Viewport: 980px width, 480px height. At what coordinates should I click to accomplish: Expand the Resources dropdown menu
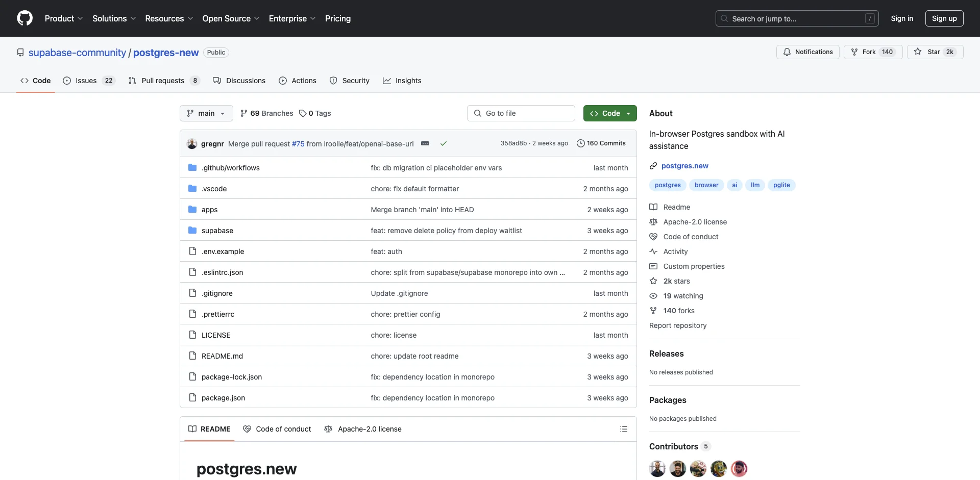pyautogui.click(x=169, y=18)
